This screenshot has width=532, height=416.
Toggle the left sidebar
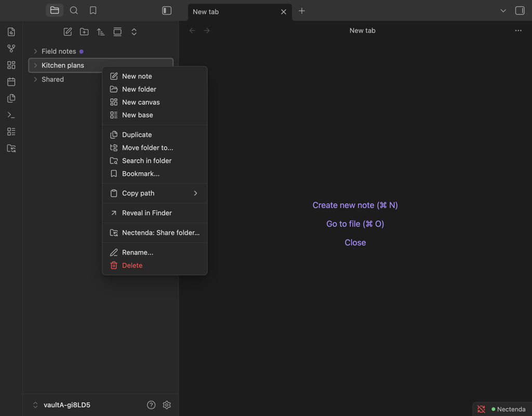pyautogui.click(x=167, y=10)
